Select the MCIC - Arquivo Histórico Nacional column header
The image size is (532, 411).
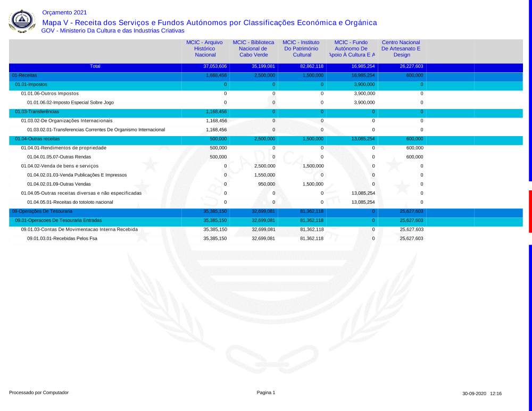point(205,48)
